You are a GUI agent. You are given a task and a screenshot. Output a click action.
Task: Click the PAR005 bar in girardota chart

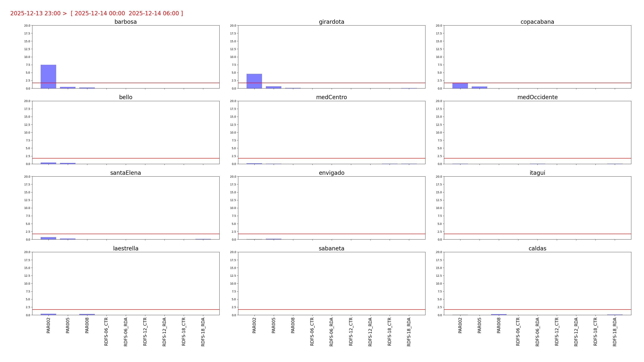[273, 87]
